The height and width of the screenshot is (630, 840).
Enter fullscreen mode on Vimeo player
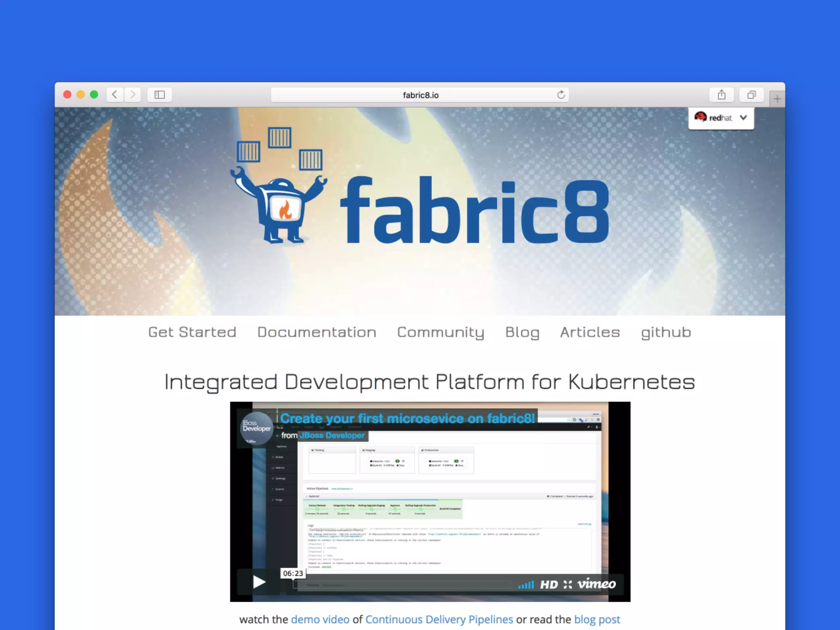tap(568, 584)
